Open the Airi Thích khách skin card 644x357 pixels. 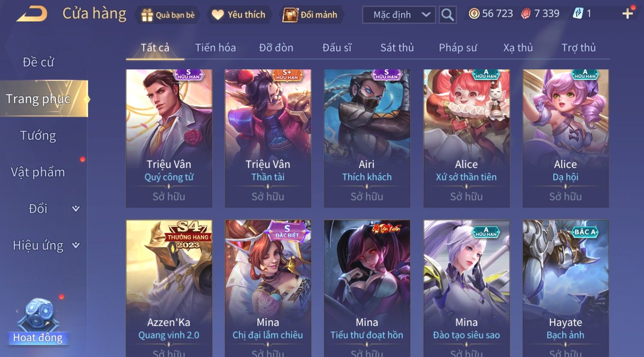[x=367, y=139]
